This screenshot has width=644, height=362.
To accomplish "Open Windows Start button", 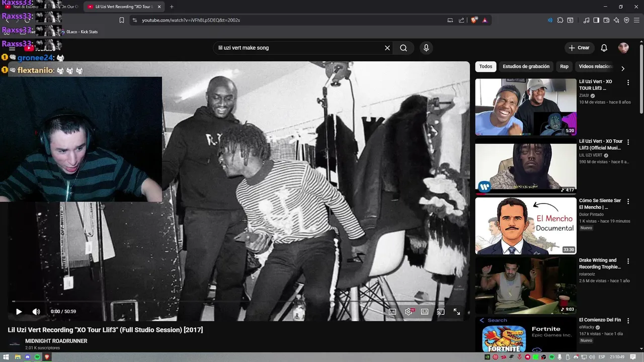I will (6, 357).
